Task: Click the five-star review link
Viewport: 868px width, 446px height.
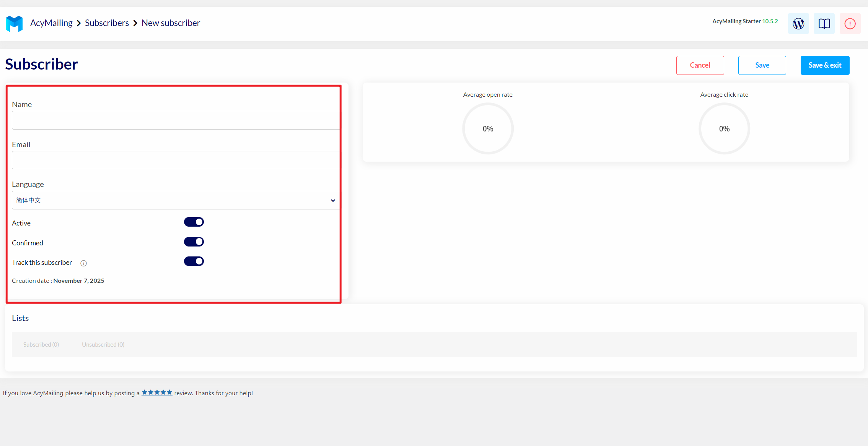Action: (157, 392)
